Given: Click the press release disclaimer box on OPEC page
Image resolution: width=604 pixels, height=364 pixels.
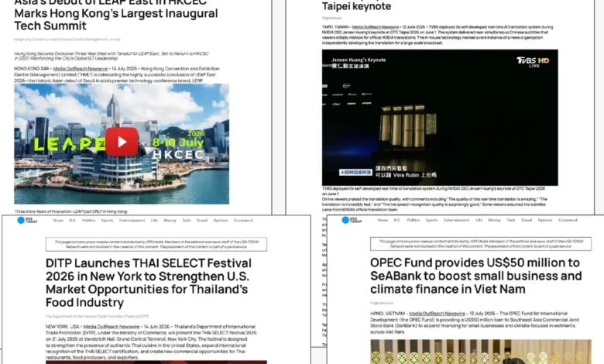Looking at the screenshot, I should (x=481, y=244).
